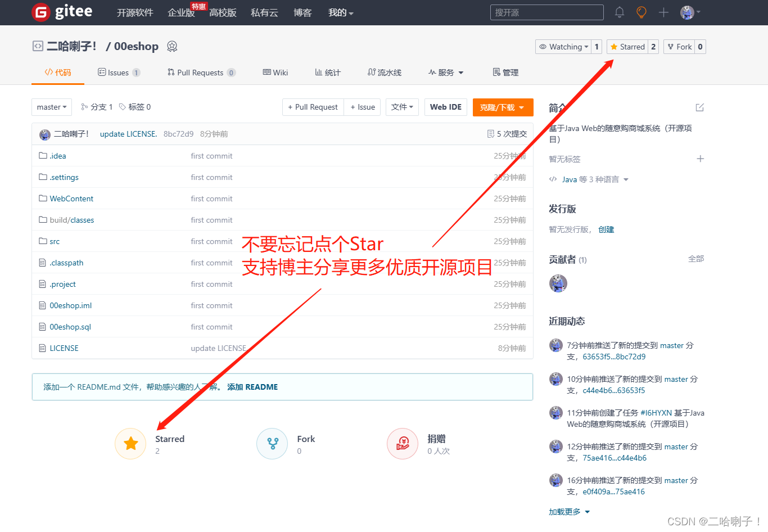This screenshot has width=768, height=532.
Task: Click the orange lightbulb tips icon
Action: coord(641,12)
